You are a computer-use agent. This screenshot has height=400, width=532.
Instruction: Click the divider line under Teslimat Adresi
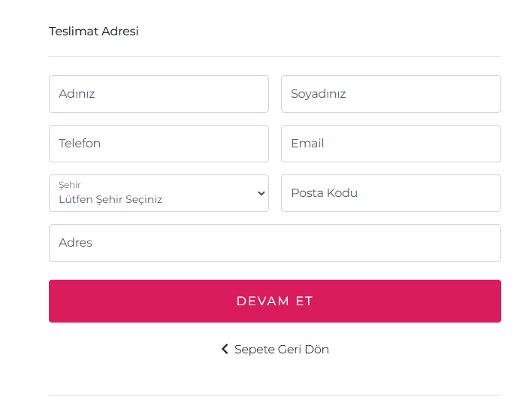point(274,56)
